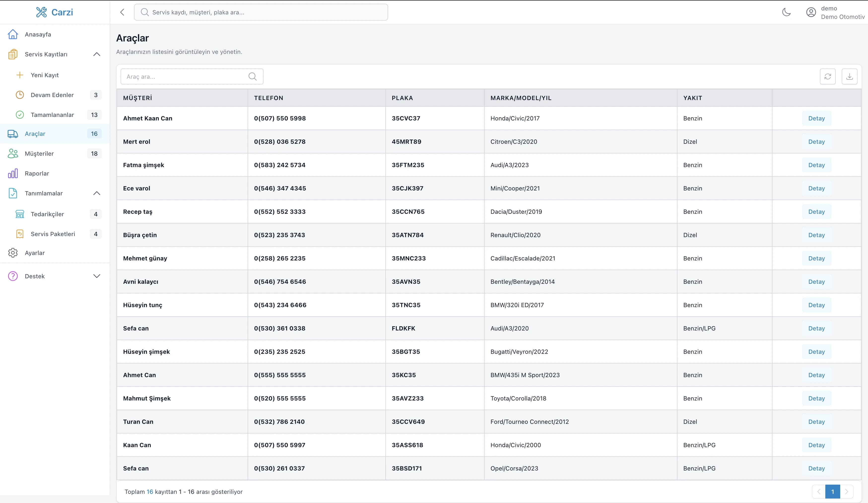Click customer name Avni kalaycı

point(140,282)
